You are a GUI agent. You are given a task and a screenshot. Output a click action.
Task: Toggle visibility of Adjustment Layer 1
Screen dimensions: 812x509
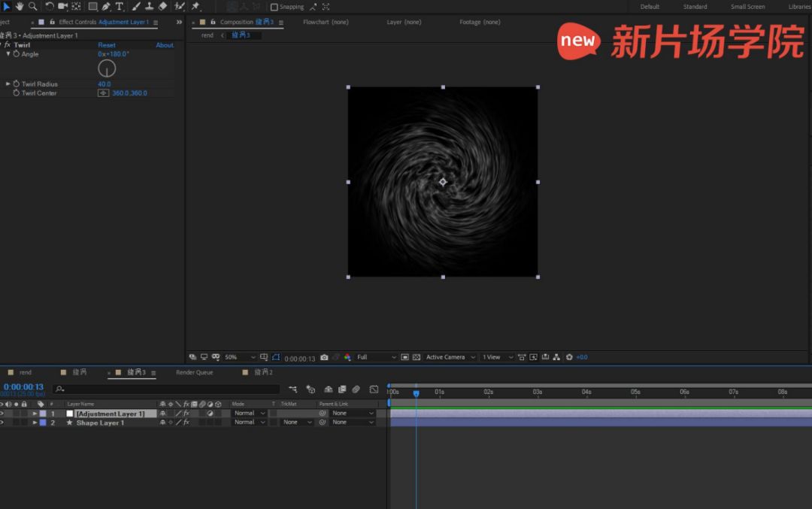(2, 414)
